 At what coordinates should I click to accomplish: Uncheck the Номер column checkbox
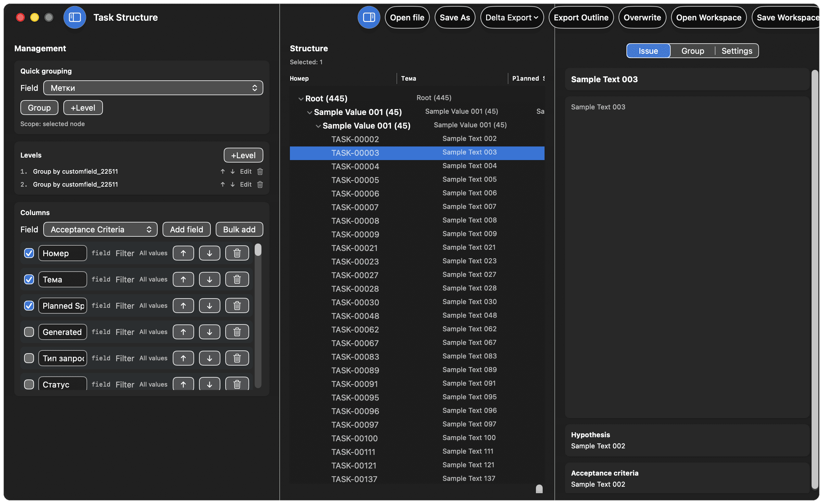[29, 253]
